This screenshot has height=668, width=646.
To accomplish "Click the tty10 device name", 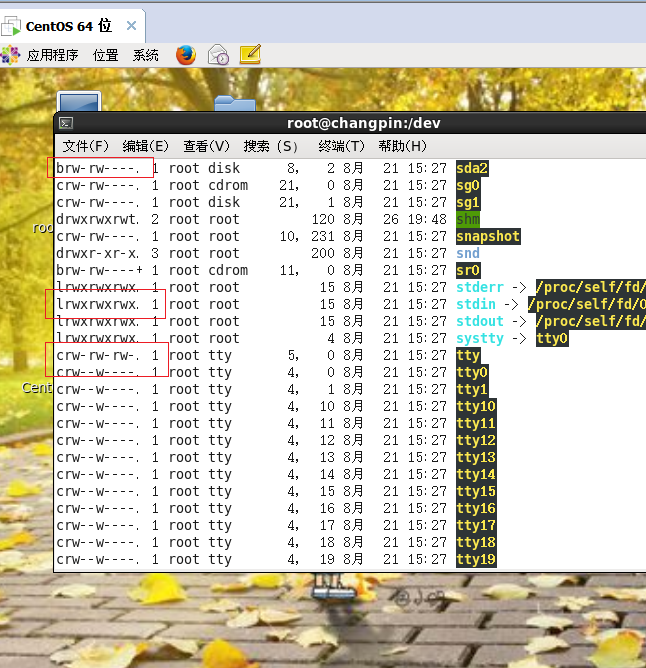I will [x=476, y=406].
